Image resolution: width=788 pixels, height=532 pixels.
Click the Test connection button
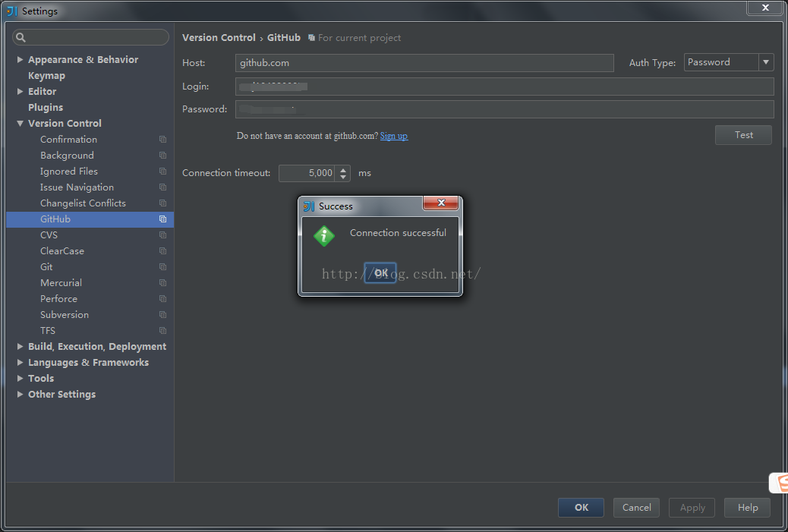click(743, 134)
